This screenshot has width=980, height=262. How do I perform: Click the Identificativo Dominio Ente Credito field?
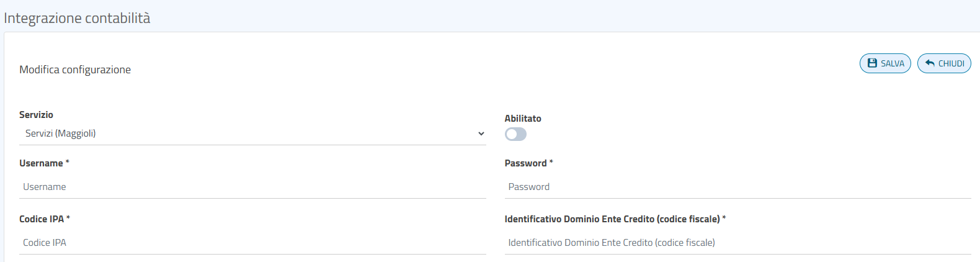[737, 243]
